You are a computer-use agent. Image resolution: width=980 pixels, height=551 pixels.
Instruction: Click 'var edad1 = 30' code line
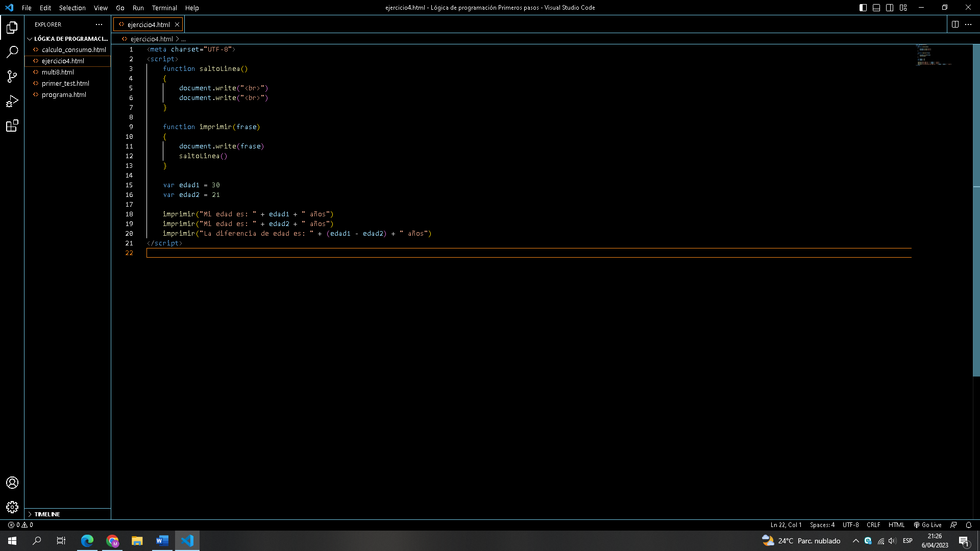tap(191, 185)
